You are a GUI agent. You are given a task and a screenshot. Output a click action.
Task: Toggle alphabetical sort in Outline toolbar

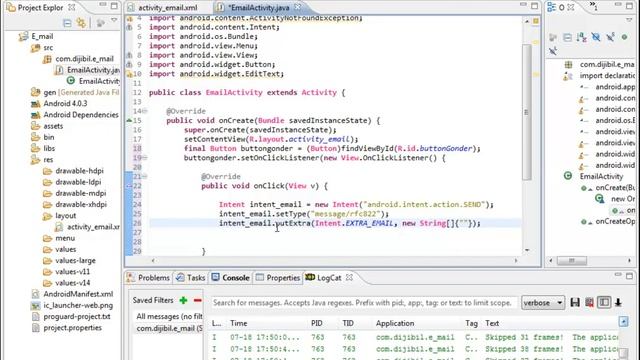click(x=582, y=38)
